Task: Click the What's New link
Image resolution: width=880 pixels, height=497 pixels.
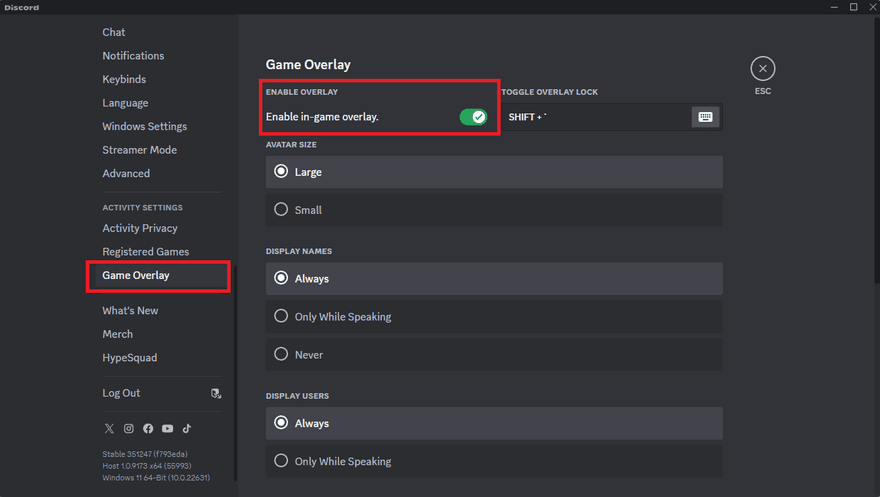Action: 130,310
